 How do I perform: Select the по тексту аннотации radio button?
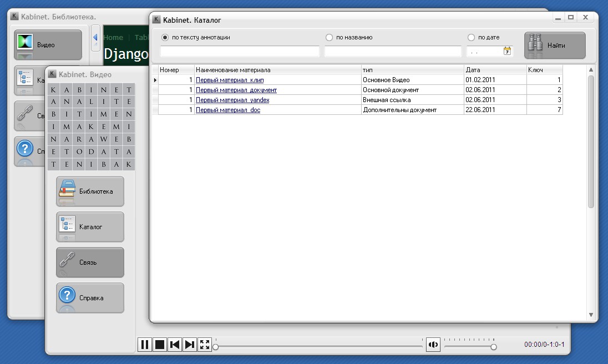click(x=165, y=38)
